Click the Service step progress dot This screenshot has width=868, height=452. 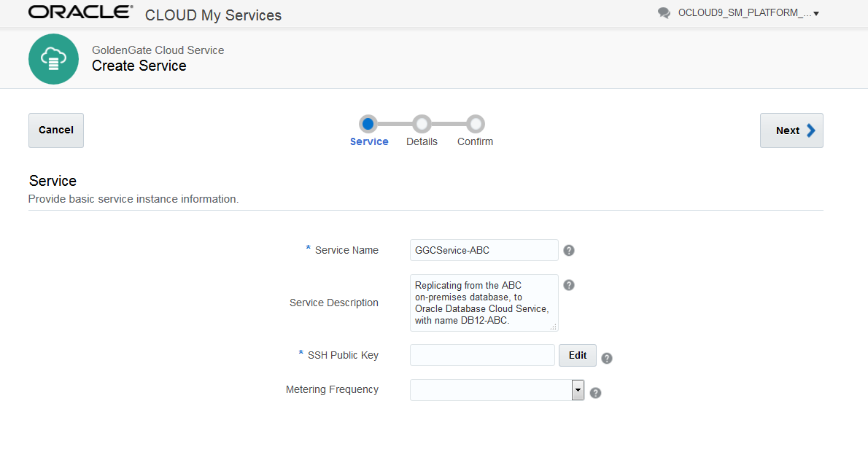[x=368, y=124]
